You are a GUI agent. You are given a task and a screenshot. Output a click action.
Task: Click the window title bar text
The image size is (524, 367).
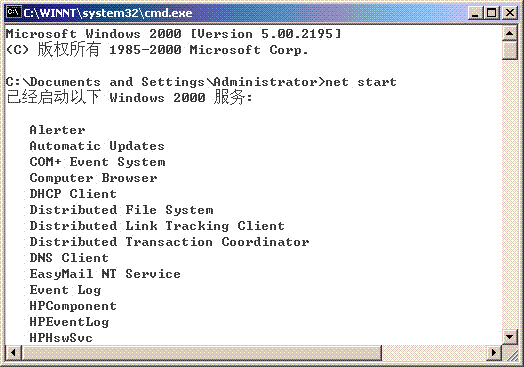[108, 13]
